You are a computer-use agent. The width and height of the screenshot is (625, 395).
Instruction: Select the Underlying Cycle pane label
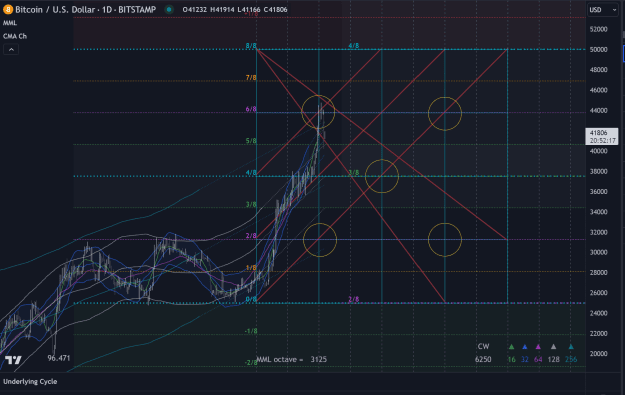30,381
